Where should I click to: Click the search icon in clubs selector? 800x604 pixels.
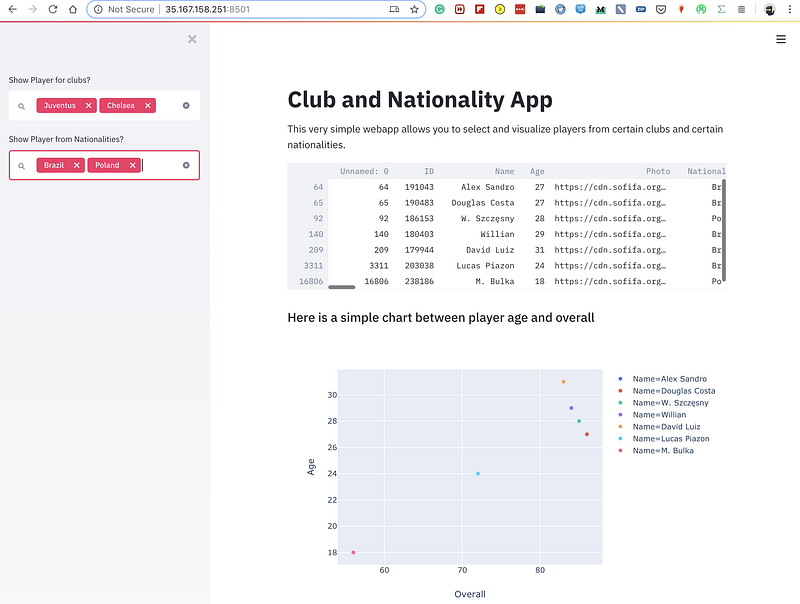[x=21, y=106]
